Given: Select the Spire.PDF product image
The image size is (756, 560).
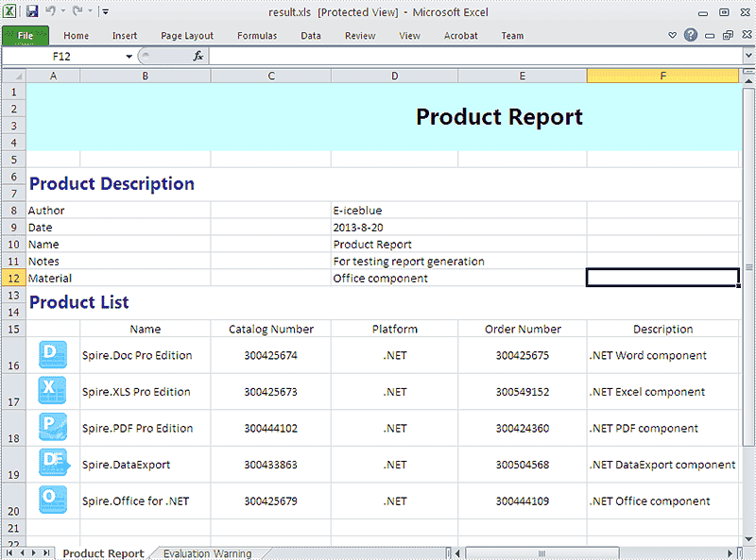Looking at the screenshot, I should click(x=53, y=428).
